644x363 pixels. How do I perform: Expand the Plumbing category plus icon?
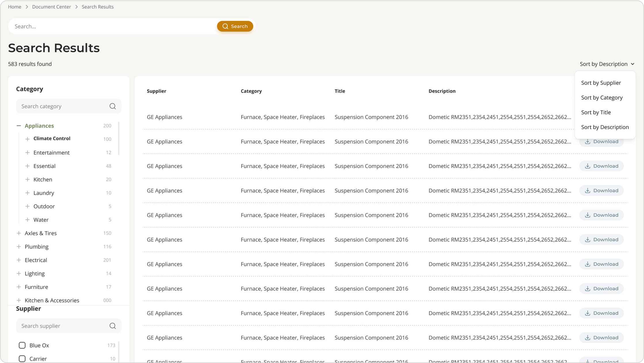point(19,247)
